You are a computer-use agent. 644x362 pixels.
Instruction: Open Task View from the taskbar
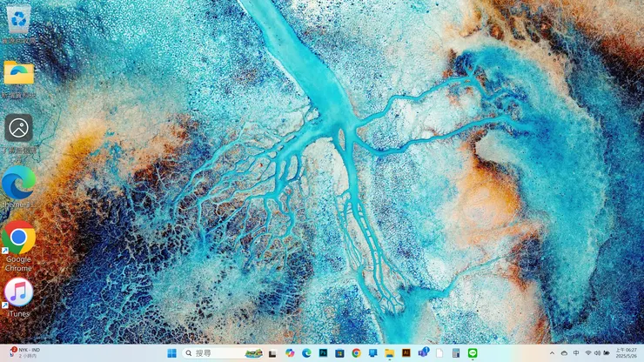point(272,353)
